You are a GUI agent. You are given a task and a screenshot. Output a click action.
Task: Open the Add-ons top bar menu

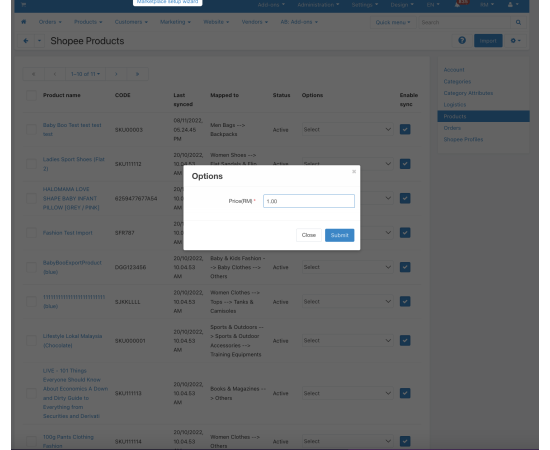(x=271, y=5)
